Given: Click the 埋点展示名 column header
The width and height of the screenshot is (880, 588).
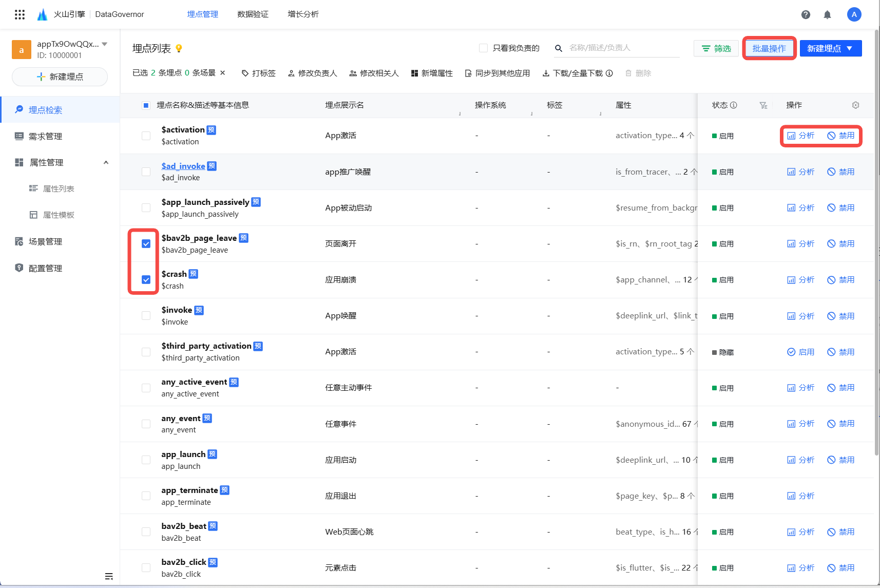Looking at the screenshot, I should [345, 105].
